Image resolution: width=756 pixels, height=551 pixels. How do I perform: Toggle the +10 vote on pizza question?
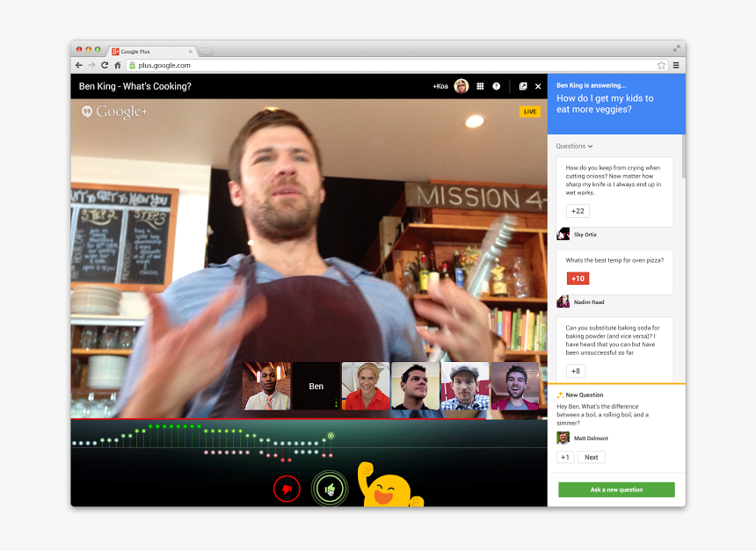[x=578, y=279]
